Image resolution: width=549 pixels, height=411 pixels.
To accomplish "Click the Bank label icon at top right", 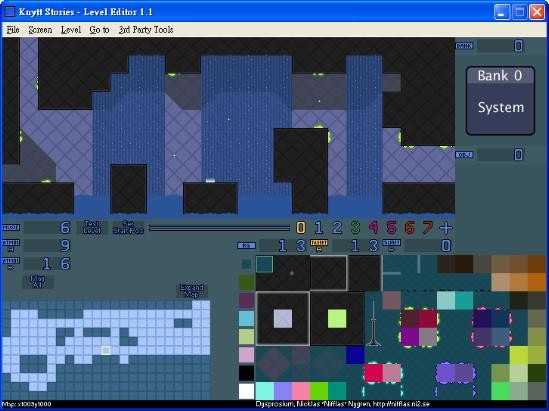I will 465,46.
